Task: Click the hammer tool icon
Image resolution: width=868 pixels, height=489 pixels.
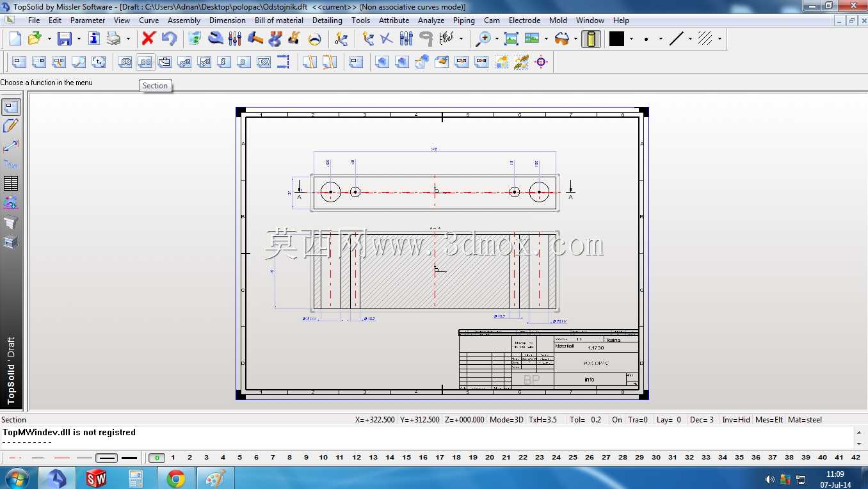Action: point(255,39)
